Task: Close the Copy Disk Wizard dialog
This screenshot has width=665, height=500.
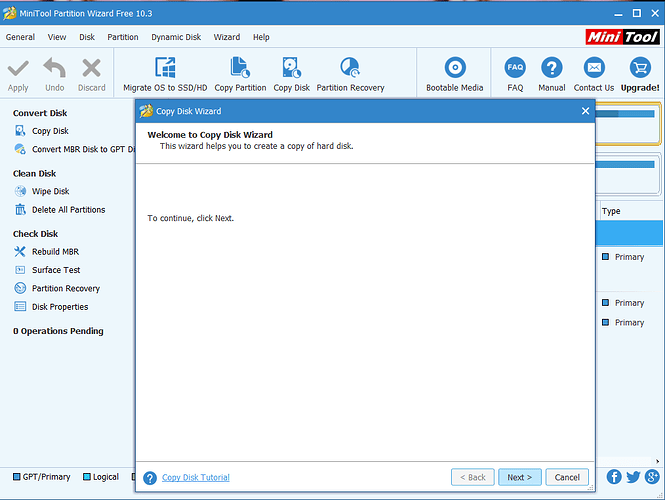Action: coord(585,111)
